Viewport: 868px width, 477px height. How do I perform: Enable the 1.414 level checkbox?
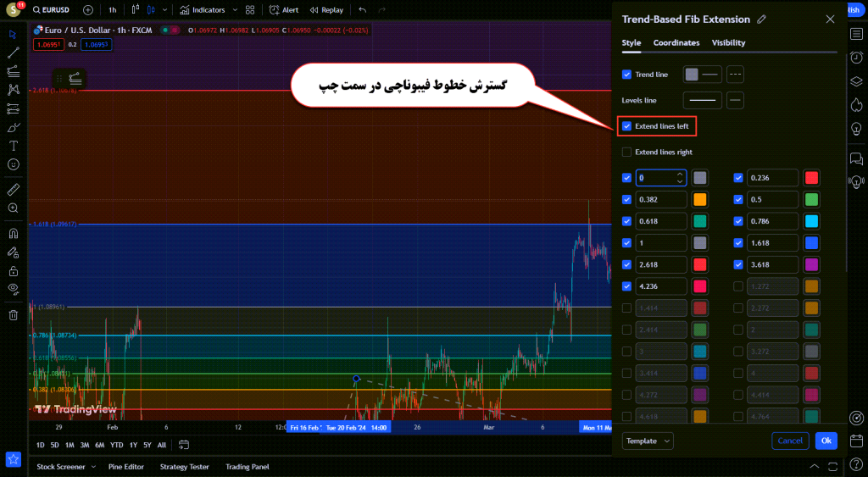click(x=626, y=308)
